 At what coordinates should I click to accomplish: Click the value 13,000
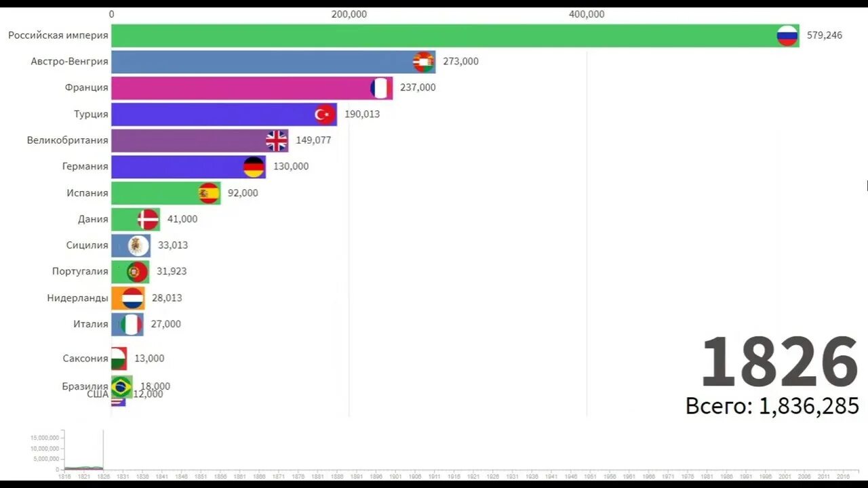(149, 359)
